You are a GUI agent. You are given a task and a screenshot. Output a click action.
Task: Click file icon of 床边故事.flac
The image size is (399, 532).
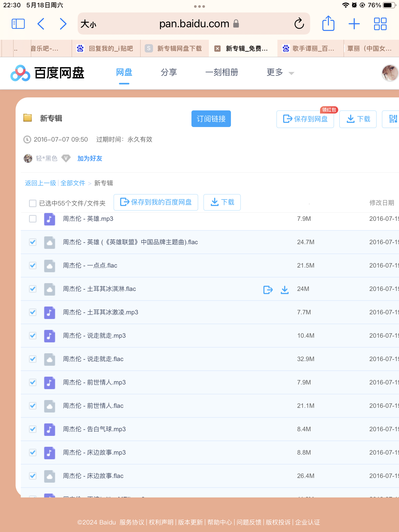pyautogui.click(x=49, y=476)
